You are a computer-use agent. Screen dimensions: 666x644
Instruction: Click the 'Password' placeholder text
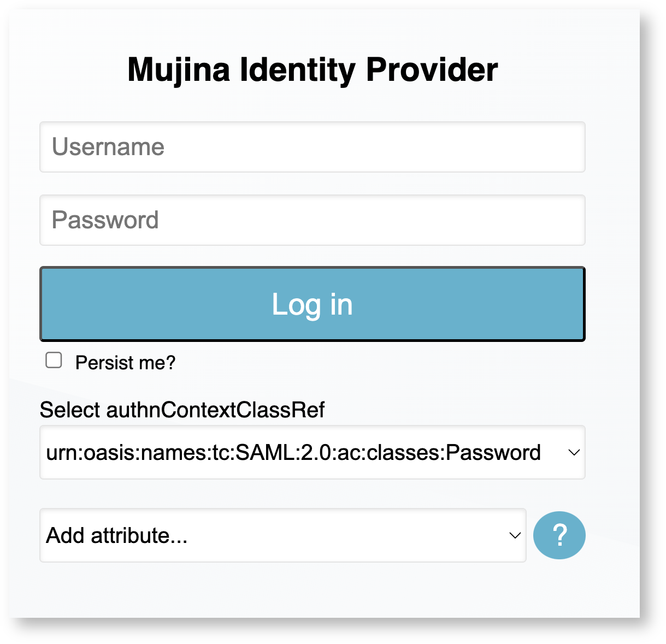pos(105,220)
